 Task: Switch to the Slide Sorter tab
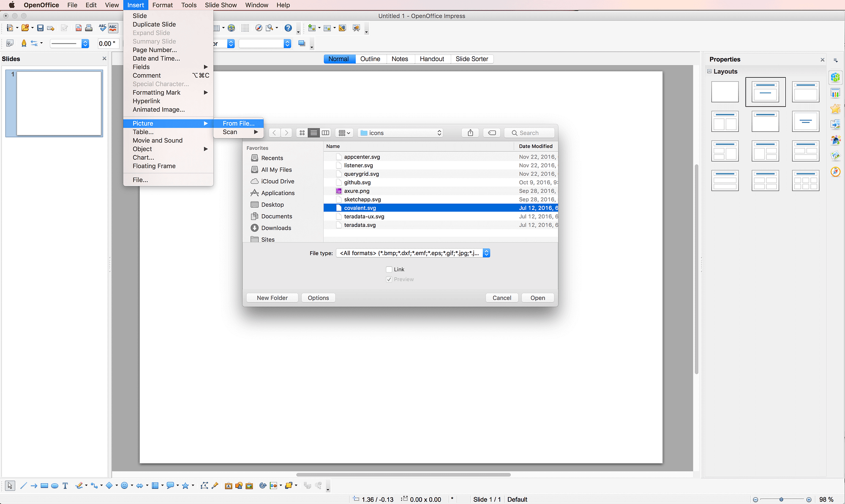tap(472, 59)
